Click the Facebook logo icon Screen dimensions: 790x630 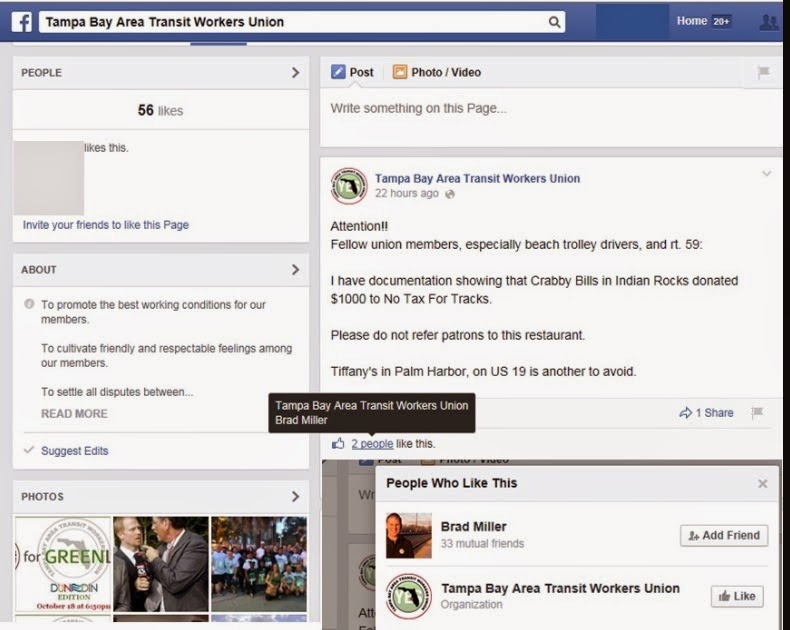(22, 22)
